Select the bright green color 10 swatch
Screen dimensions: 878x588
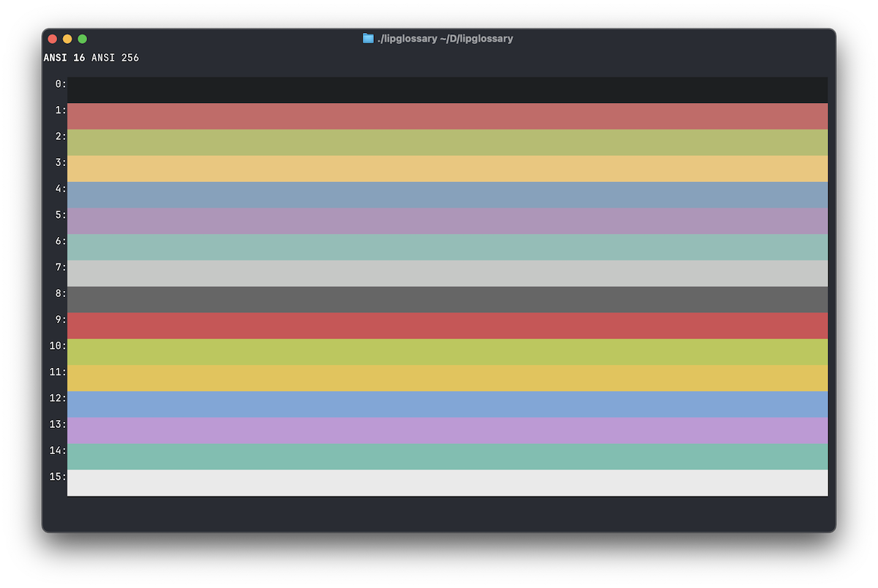[x=447, y=352]
